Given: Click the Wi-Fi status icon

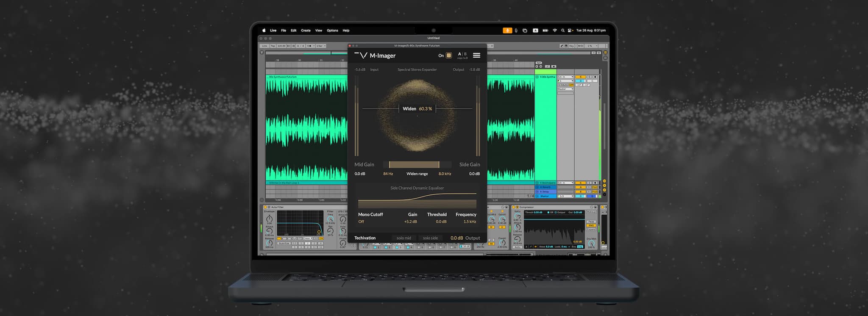Looking at the screenshot, I should [x=554, y=30].
